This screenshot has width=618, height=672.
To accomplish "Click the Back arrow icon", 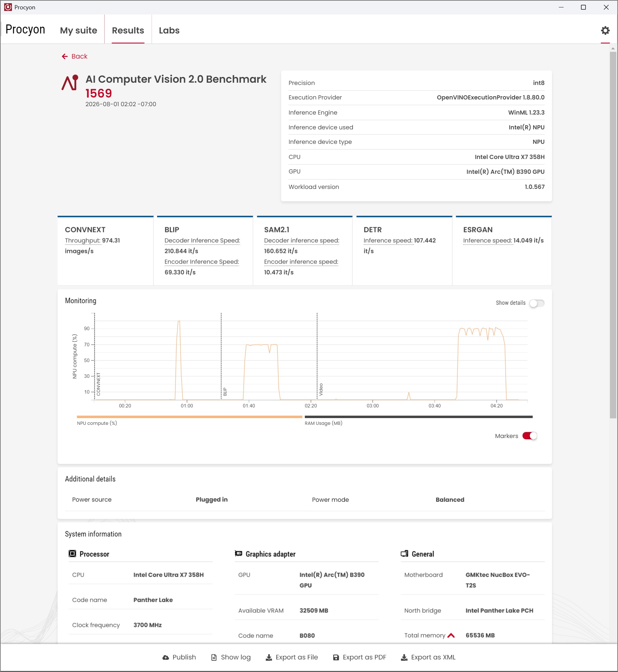I will click(x=65, y=57).
